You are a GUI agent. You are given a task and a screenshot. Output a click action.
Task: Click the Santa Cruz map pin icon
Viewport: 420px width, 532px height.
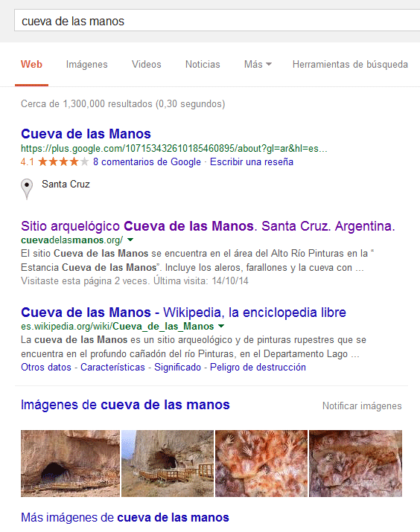[27, 189]
